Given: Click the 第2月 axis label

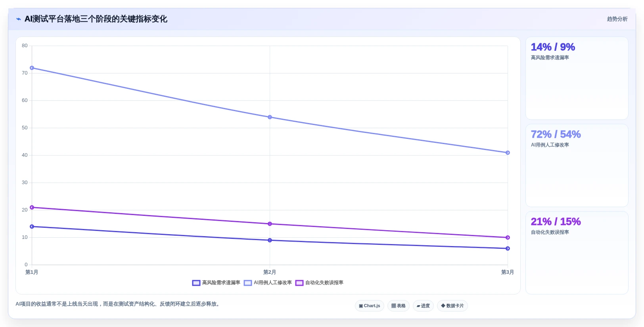Looking at the screenshot, I should tap(270, 272).
